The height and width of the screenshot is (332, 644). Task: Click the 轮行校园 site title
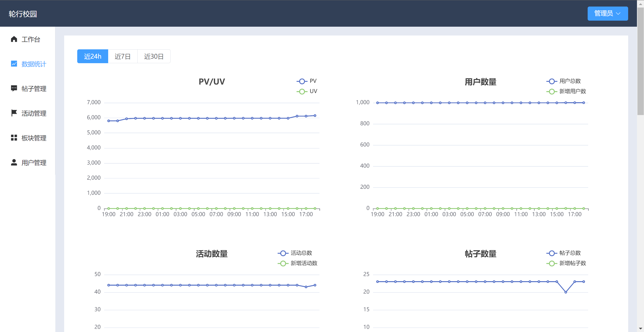click(23, 14)
